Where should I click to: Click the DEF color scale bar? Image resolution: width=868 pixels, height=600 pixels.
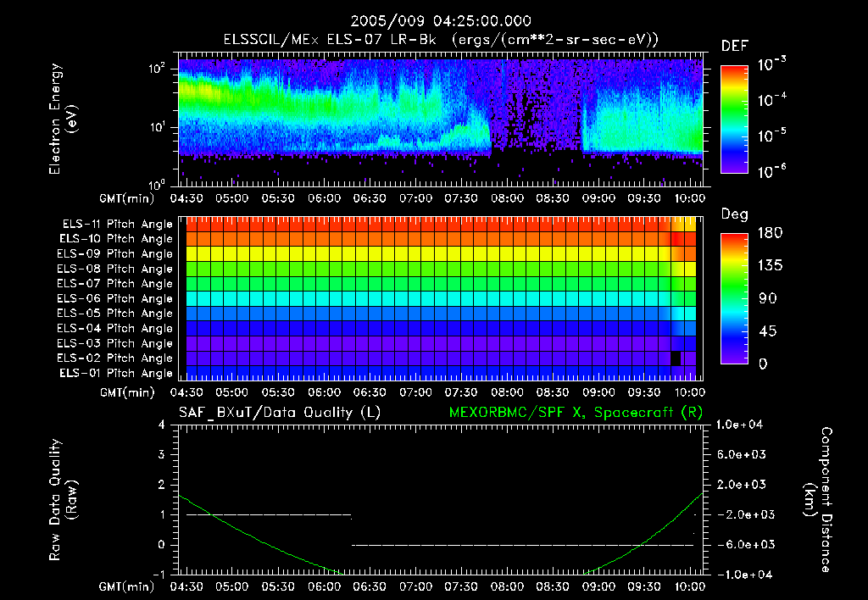pos(735,119)
